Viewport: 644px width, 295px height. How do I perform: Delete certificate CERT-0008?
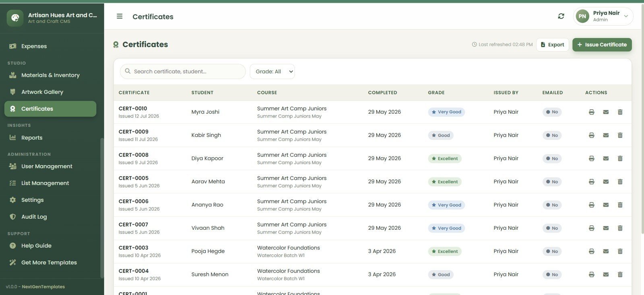pos(620,158)
